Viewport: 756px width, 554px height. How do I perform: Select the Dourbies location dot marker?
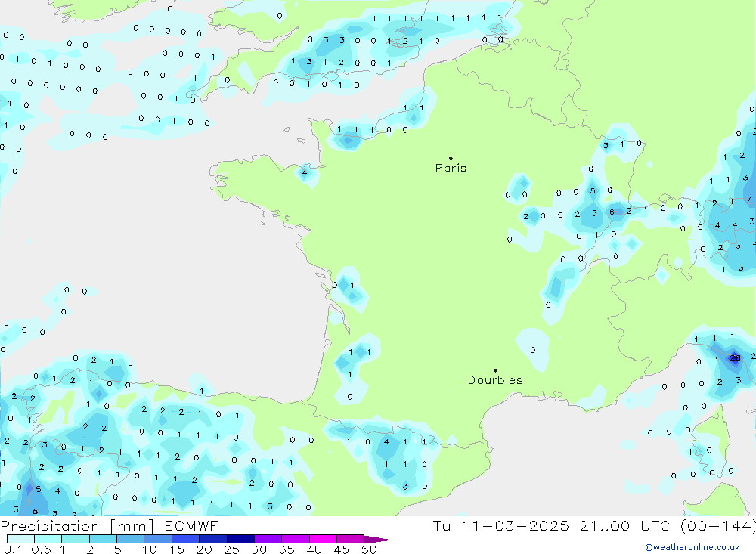[495, 370]
